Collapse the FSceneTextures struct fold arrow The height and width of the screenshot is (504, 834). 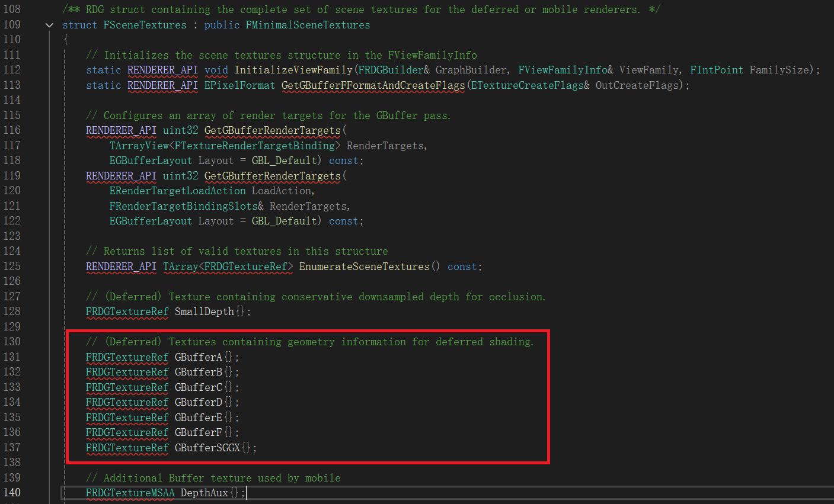[x=49, y=25]
